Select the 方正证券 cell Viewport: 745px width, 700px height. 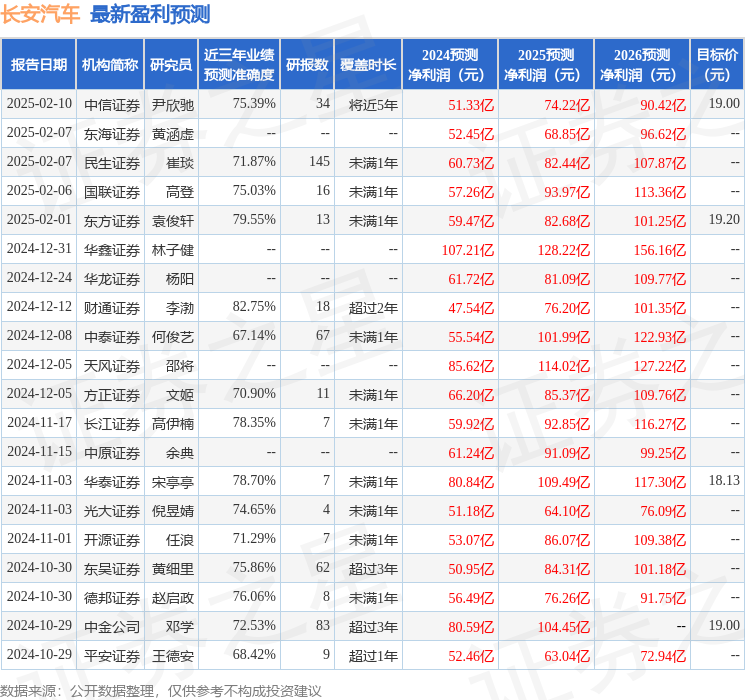point(112,395)
